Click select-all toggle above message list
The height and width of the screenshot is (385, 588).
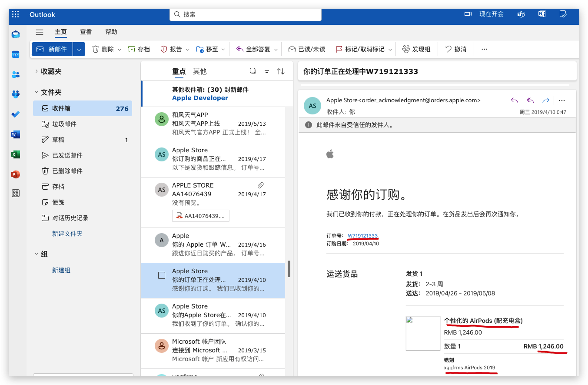coord(253,71)
